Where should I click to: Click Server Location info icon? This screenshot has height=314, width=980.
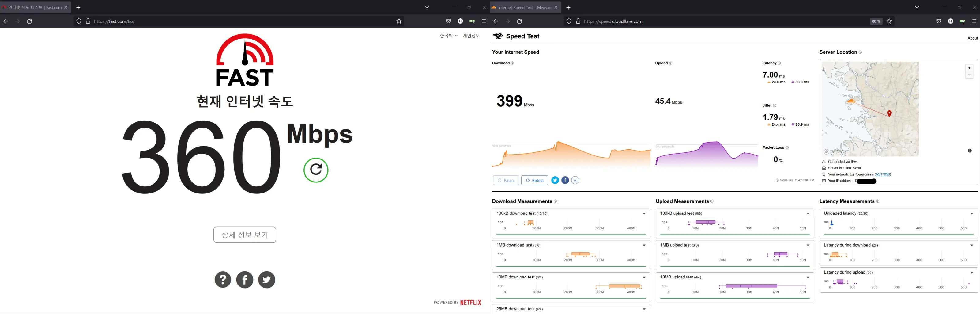tap(860, 52)
